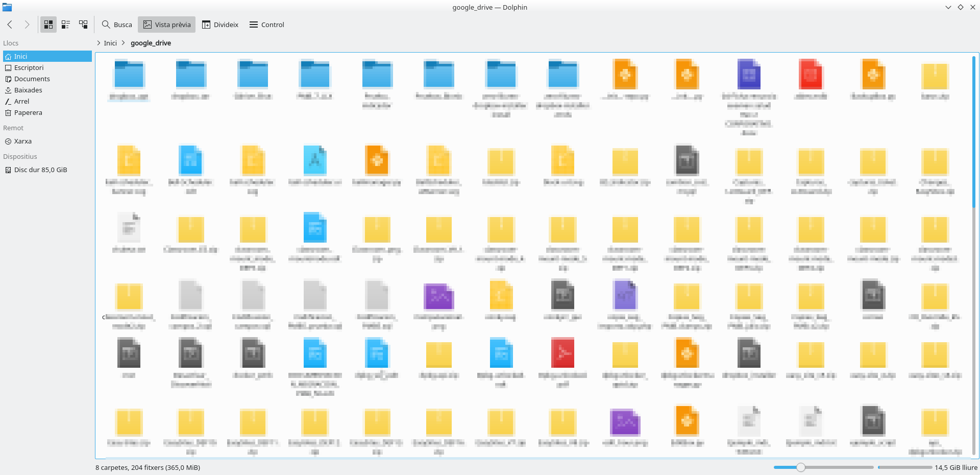
Task: Click the vertical scrollbar of file view
Action: pos(974,255)
